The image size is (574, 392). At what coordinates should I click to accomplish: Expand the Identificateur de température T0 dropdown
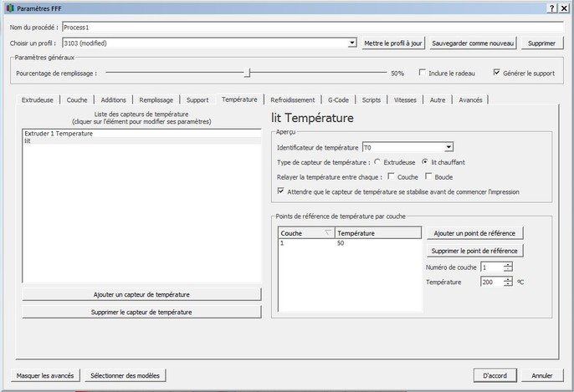448,147
